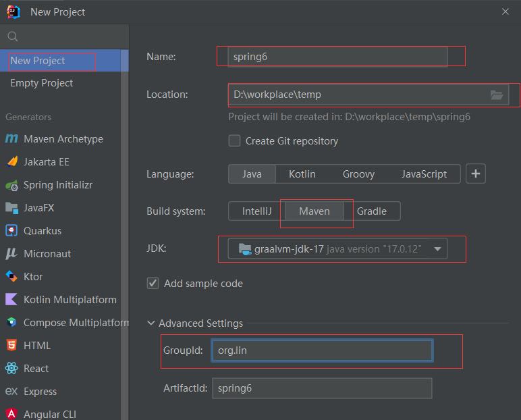Select the Quarkus generator icon

point(11,230)
